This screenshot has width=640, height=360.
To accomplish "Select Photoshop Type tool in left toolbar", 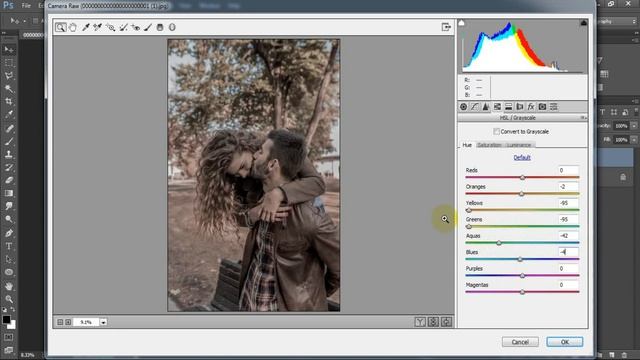I will (9, 246).
